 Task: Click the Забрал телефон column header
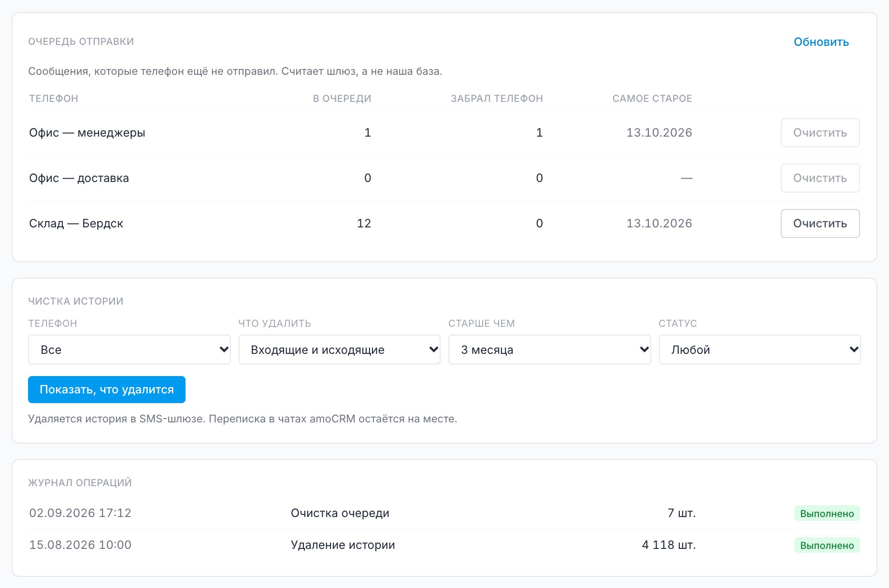coord(497,98)
